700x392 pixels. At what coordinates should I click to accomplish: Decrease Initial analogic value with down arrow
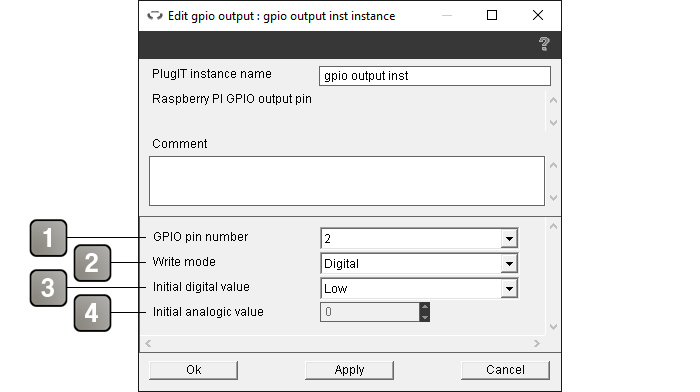(x=425, y=317)
